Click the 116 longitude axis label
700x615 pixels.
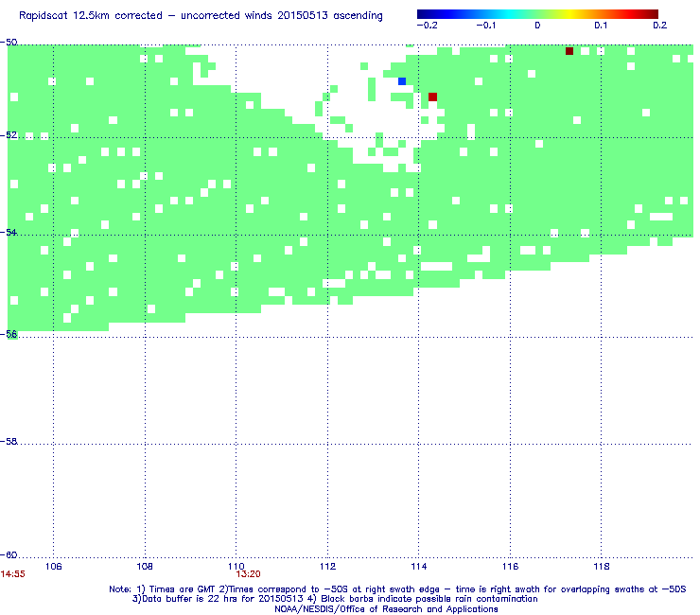click(x=510, y=567)
